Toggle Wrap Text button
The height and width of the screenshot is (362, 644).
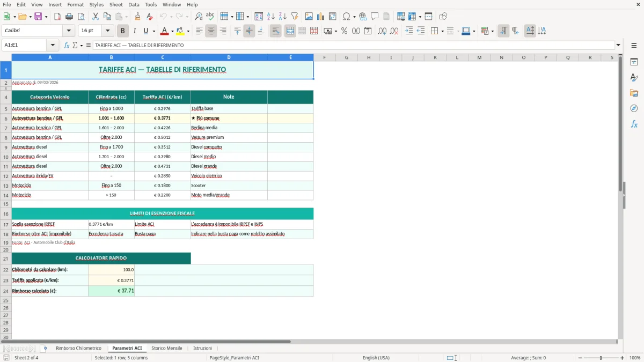[276, 31]
